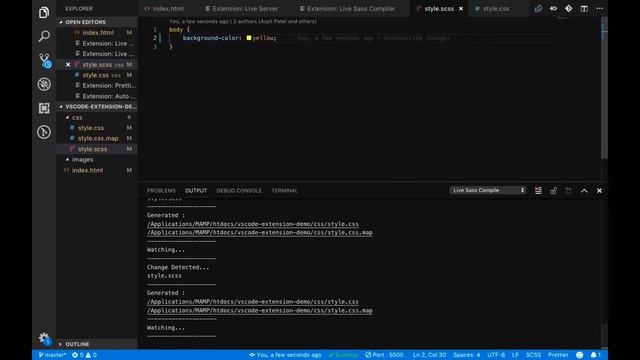Viewport: 640px width, 360px height.
Task: Select Extension: Auto ... in Open Editors
Action: click(97, 96)
